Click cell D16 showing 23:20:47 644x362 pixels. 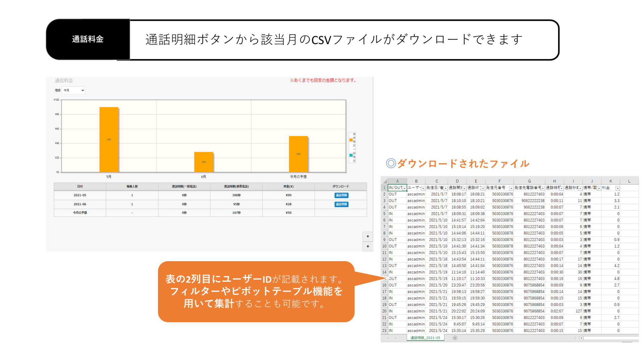coord(457,285)
